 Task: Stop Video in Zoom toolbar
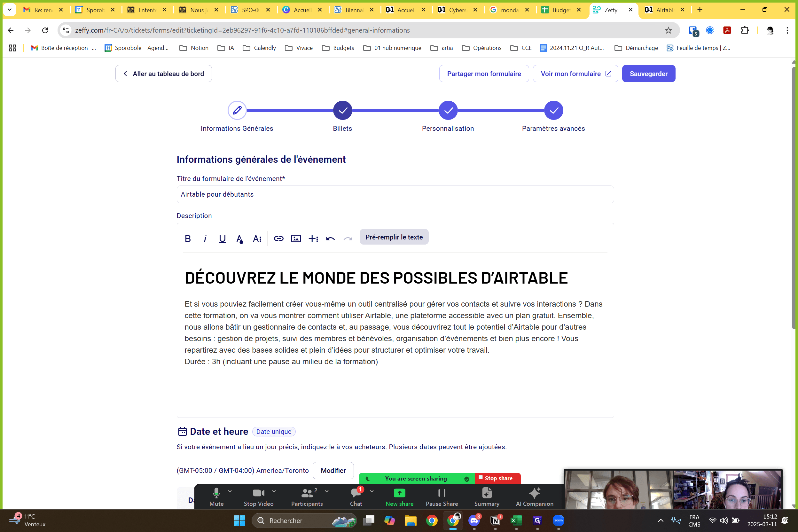pyautogui.click(x=259, y=497)
